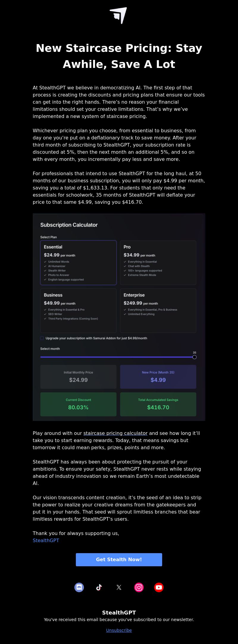Click the Get Stealth Now! button
This screenshot has height=644, width=238.
point(119,559)
